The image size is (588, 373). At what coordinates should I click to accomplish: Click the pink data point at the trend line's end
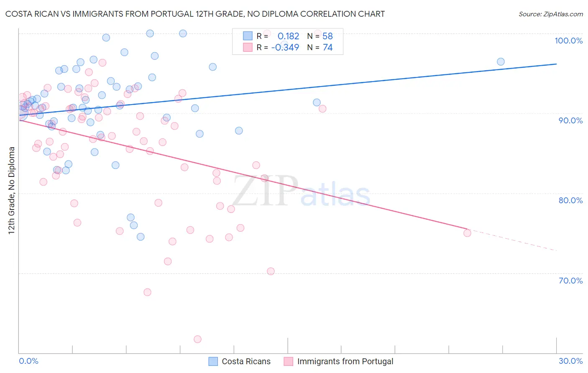point(467,233)
